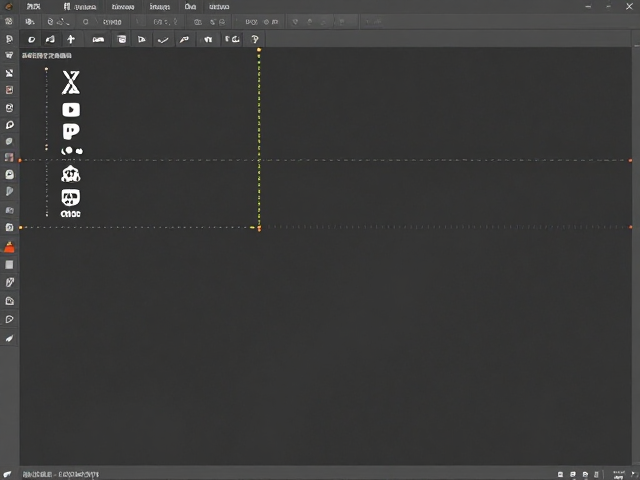Select the feather tool in left sidebar
This screenshot has width=640, height=480.
click(x=9, y=338)
